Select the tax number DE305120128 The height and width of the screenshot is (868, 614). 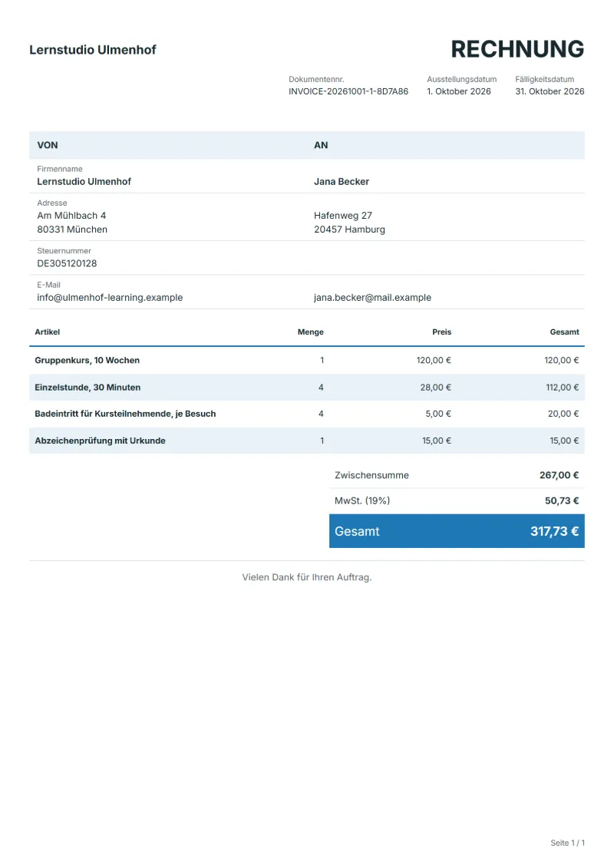(67, 263)
